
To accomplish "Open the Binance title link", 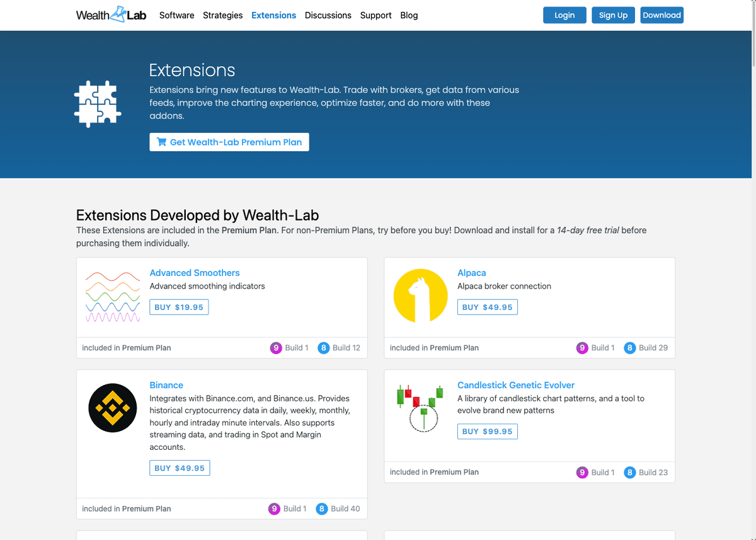I will coord(166,385).
